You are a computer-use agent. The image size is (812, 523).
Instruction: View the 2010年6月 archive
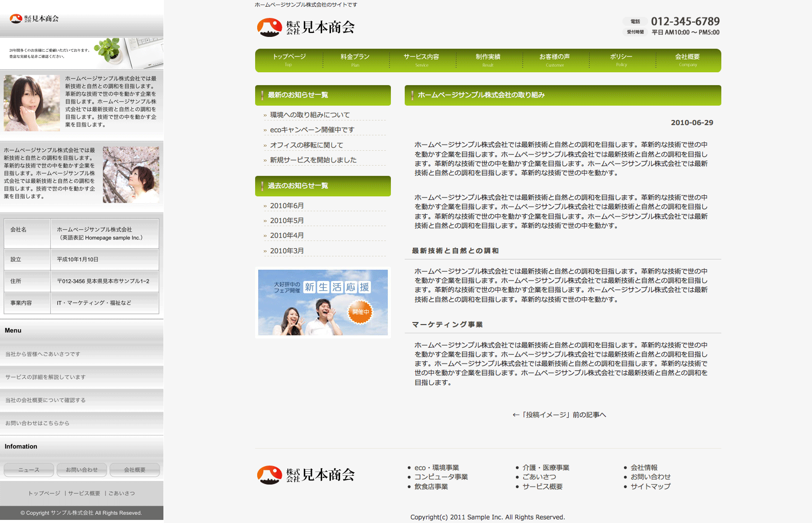pos(287,206)
